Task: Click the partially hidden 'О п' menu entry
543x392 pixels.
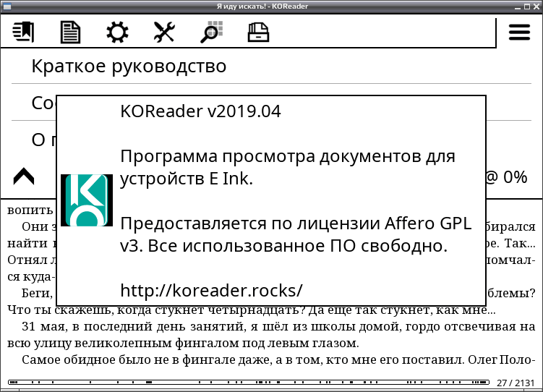Action: (x=34, y=140)
